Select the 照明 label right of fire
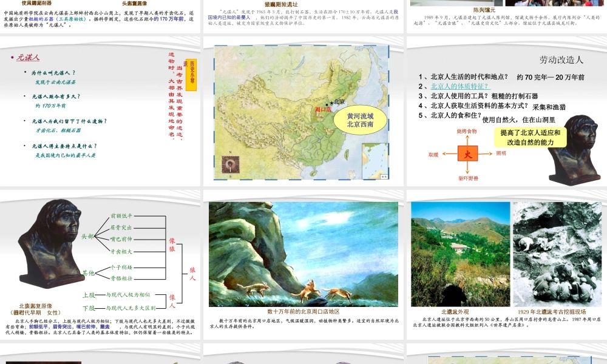The image size is (607, 364). point(501,153)
